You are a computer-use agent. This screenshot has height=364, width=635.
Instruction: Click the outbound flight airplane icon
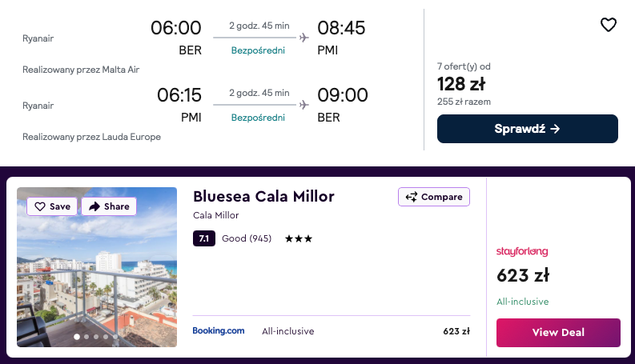click(x=303, y=37)
